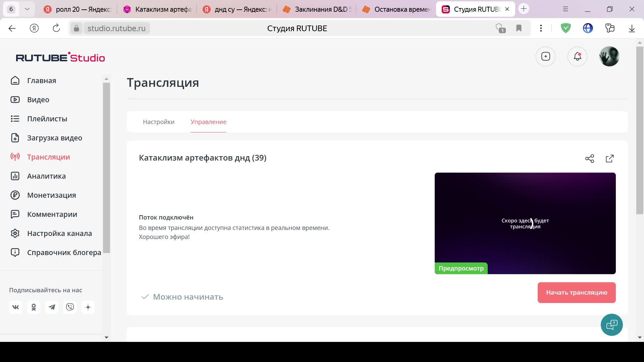The height and width of the screenshot is (362, 644).
Task: Switch to Остановка времени browser tab
Action: coord(396,9)
